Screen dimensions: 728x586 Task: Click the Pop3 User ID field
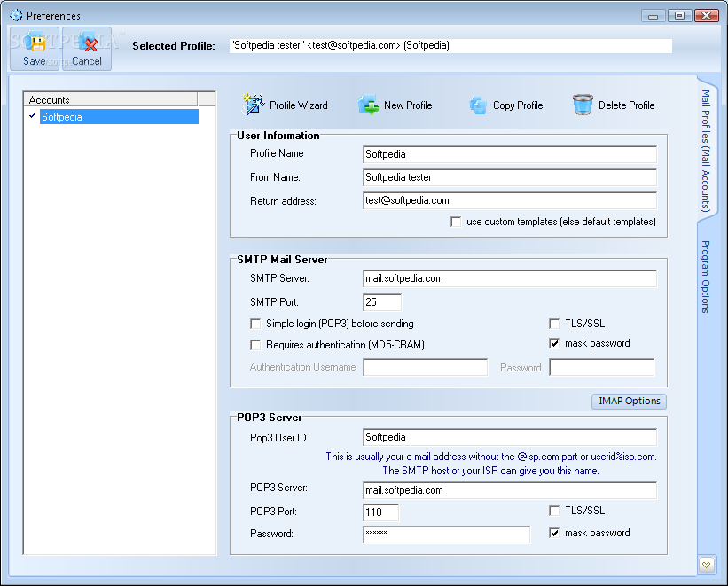[510, 437]
